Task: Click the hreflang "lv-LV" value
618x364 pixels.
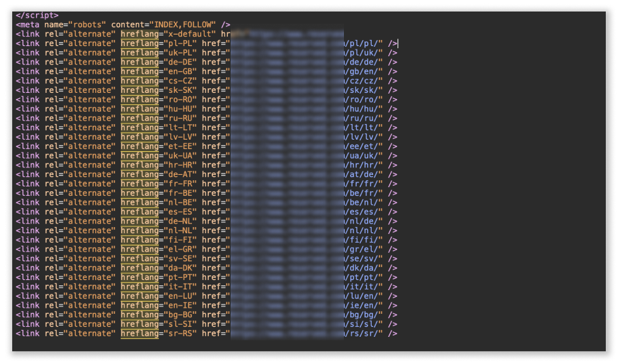Action: (x=180, y=137)
